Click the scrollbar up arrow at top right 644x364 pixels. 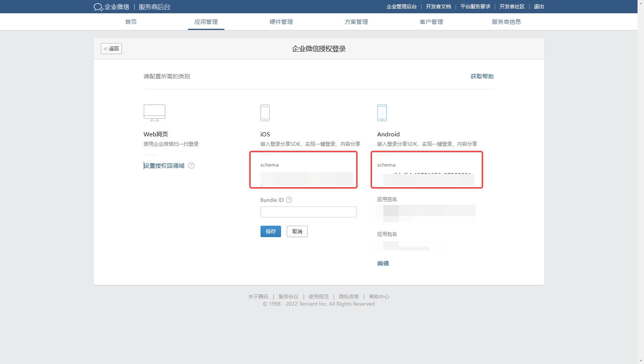641,3
